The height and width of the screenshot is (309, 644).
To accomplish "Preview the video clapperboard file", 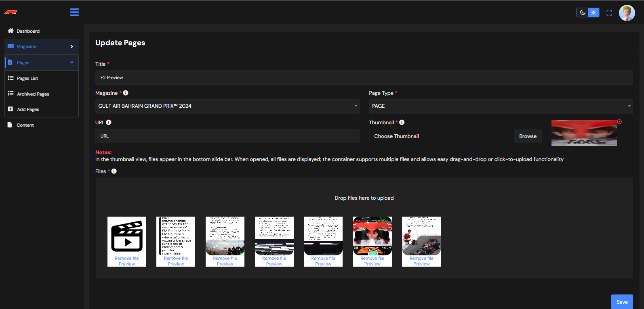I will 127,264.
